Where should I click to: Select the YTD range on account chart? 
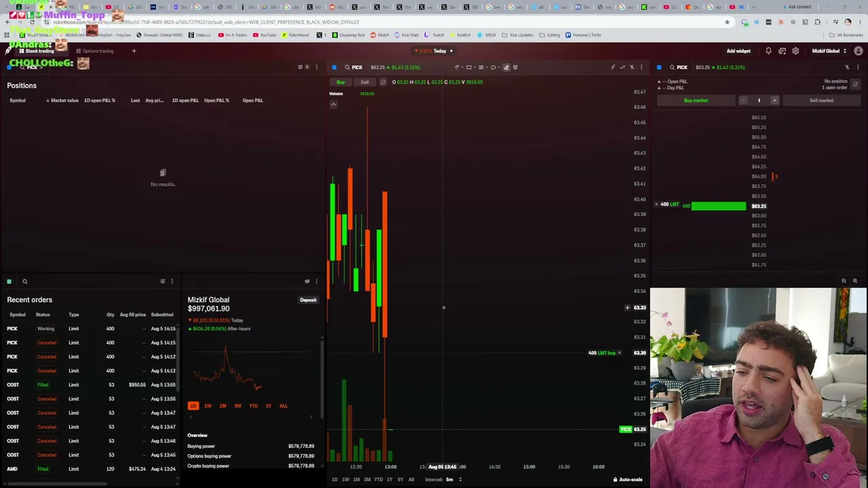(x=253, y=406)
